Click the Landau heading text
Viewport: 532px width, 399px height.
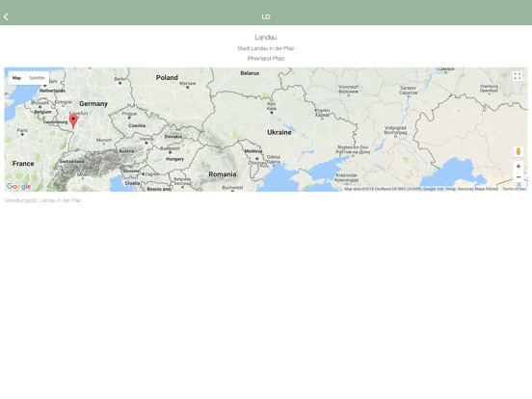click(x=266, y=38)
